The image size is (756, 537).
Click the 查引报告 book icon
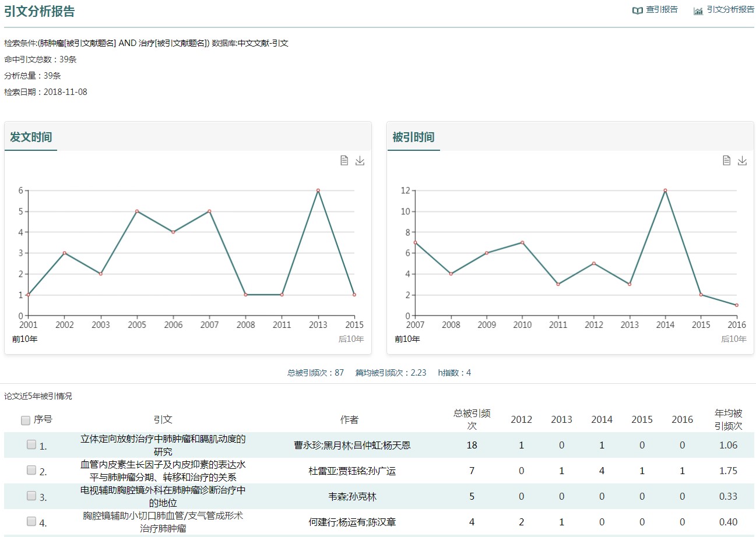(637, 10)
